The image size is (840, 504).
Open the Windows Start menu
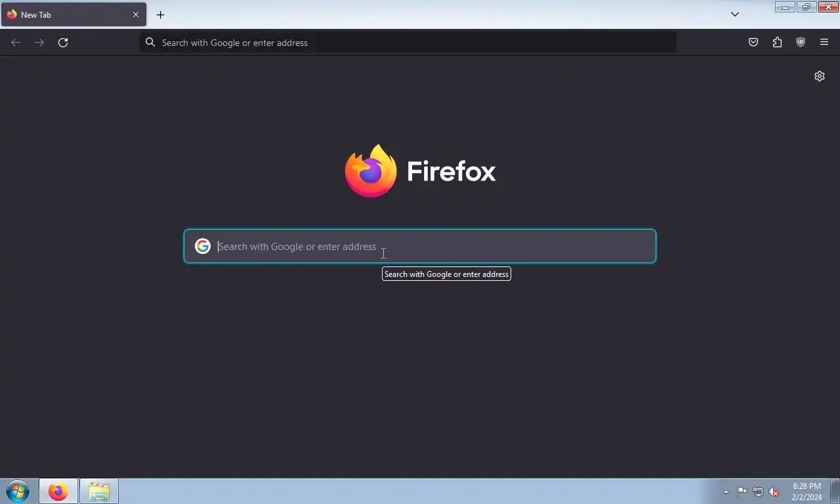[18, 491]
